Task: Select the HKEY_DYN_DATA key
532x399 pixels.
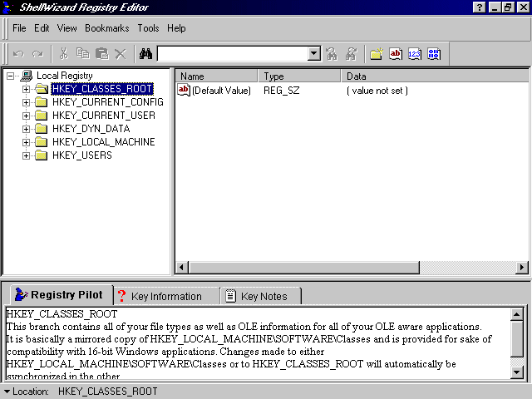Action: pos(90,129)
